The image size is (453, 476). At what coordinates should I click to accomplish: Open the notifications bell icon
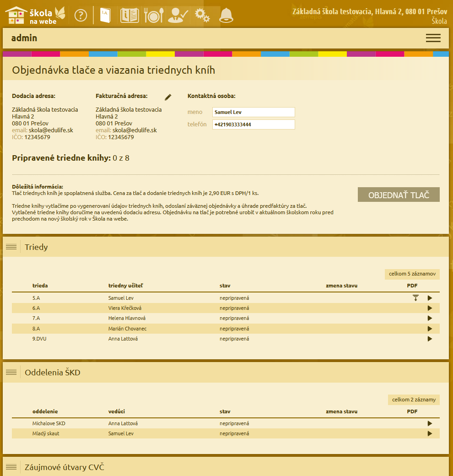click(226, 16)
